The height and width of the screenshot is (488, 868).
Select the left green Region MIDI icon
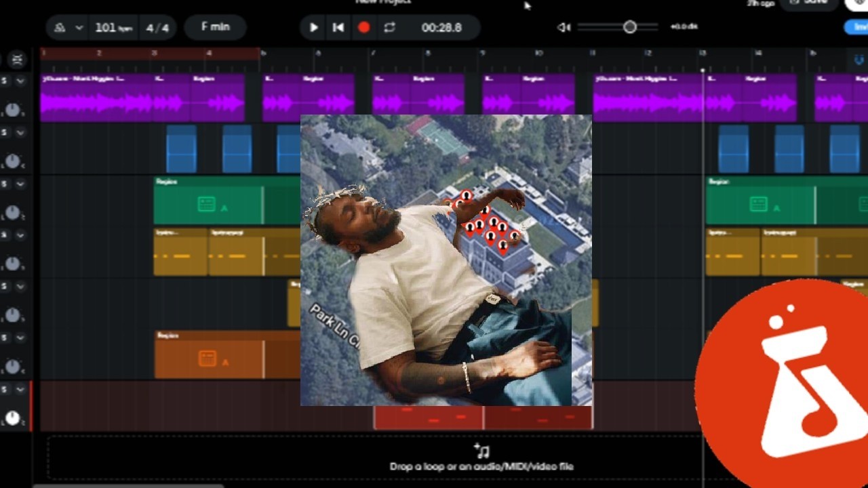(x=206, y=204)
